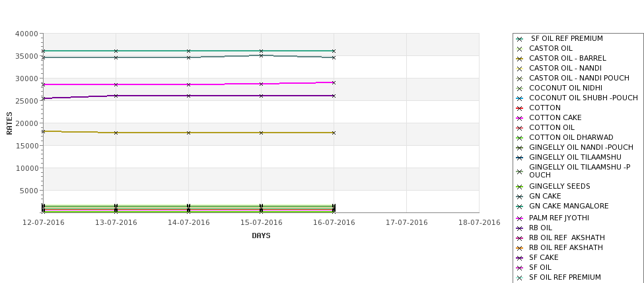Click the CASTOR OIL - BARREL legend marker
The height and width of the screenshot is (283, 644).
click(x=520, y=59)
